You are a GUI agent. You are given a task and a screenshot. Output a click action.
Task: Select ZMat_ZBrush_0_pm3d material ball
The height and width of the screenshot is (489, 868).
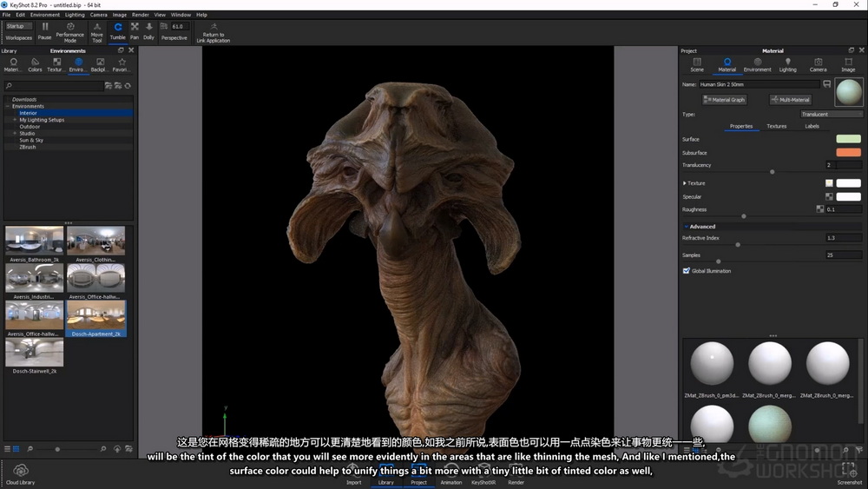pyautogui.click(x=712, y=363)
